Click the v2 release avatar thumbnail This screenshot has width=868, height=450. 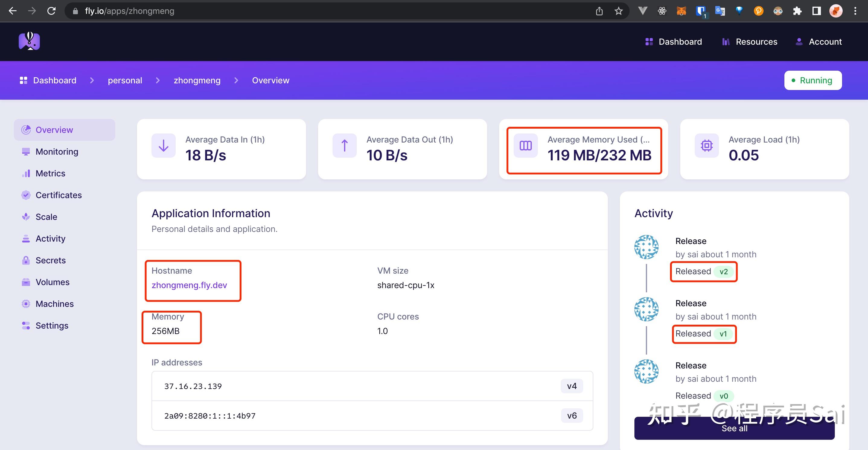(x=646, y=247)
